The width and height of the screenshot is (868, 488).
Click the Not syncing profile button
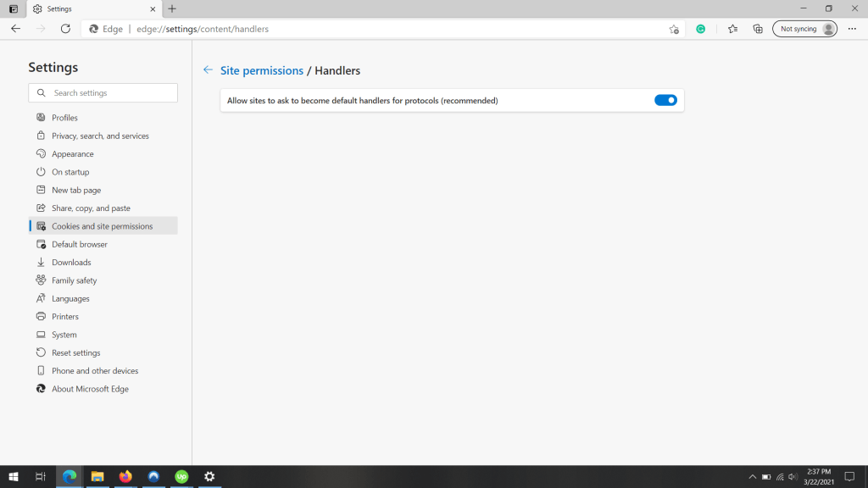tap(804, 28)
